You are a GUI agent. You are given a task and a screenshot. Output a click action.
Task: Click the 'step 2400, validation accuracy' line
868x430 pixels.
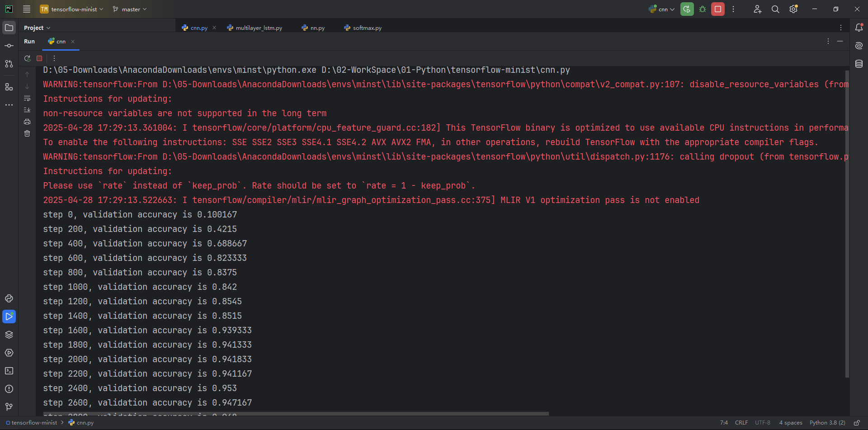coord(140,388)
